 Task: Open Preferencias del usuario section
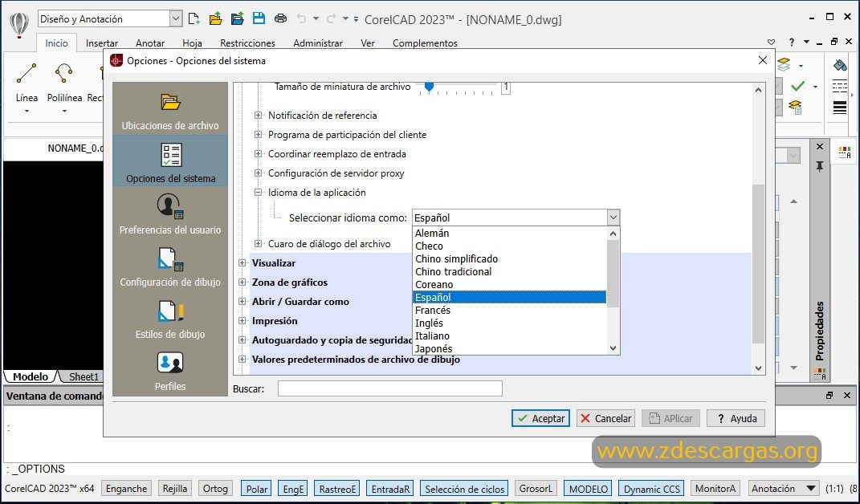click(x=170, y=214)
